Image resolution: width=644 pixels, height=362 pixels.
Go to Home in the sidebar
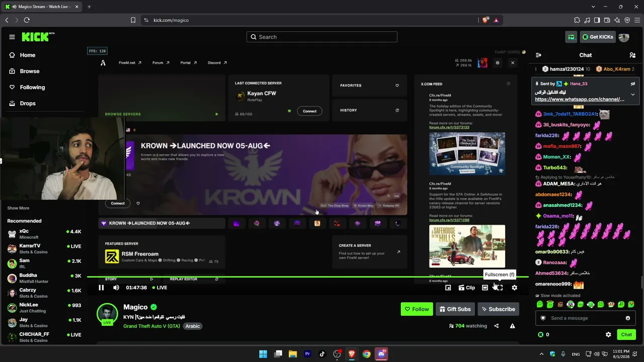(23, 55)
